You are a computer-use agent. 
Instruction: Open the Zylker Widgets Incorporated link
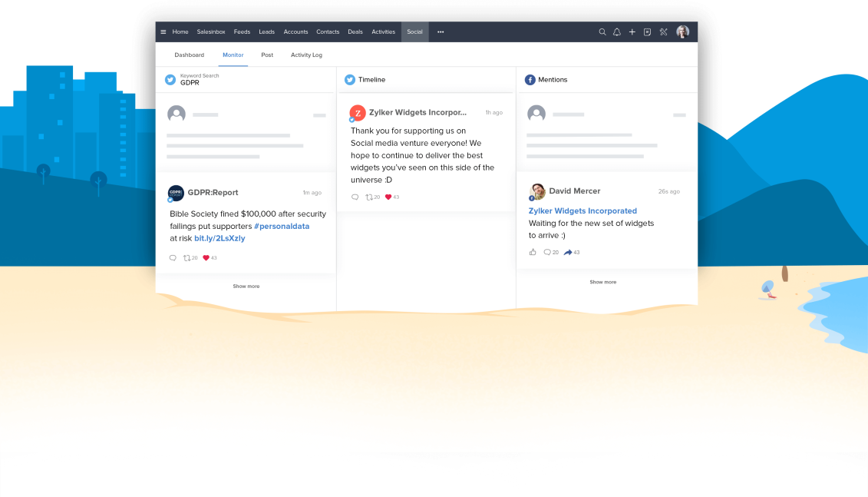pyautogui.click(x=583, y=210)
